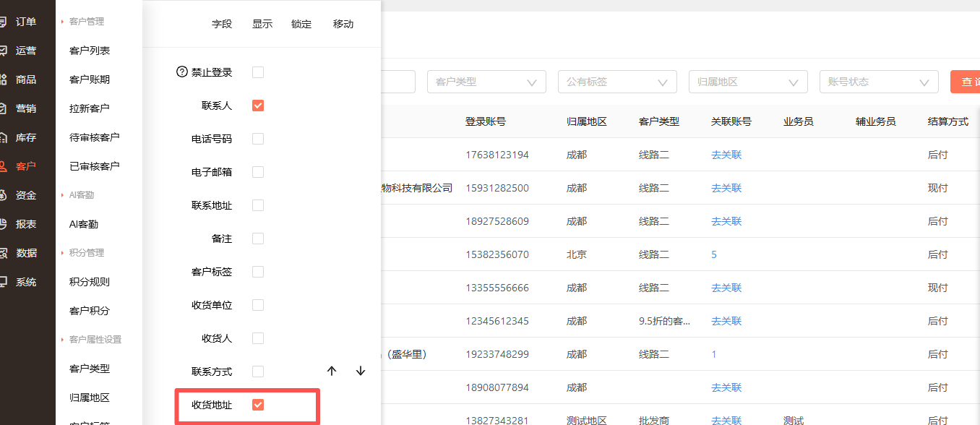
Task: Uncheck the 收货地址 display checkbox
Action: 258,405
